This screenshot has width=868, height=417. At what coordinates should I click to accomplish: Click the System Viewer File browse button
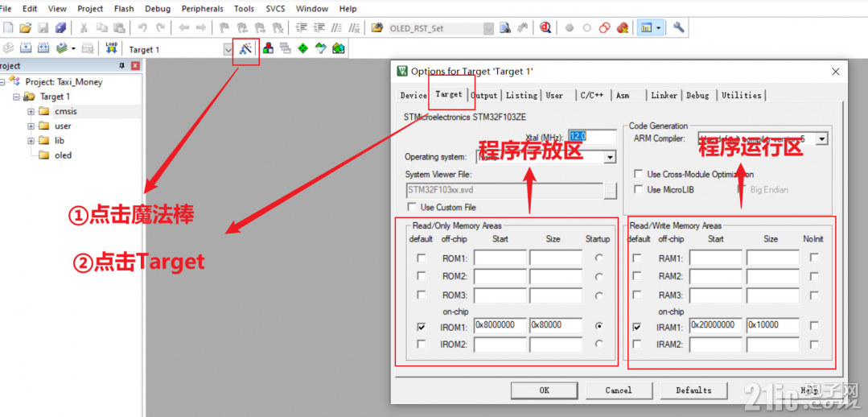(610, 191)
